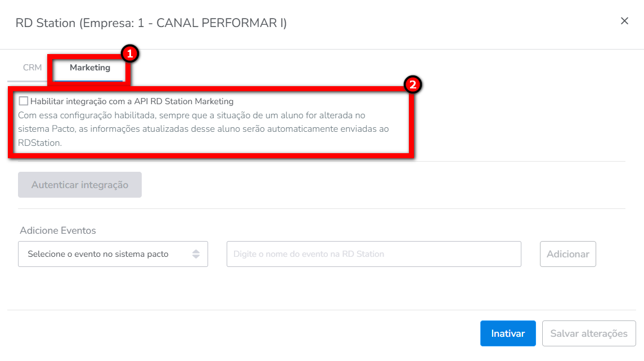Click the blue underline beneath the Marketing tab
Image resolution: width=644 pixels, height=361 pixels.
coord(89,81)
